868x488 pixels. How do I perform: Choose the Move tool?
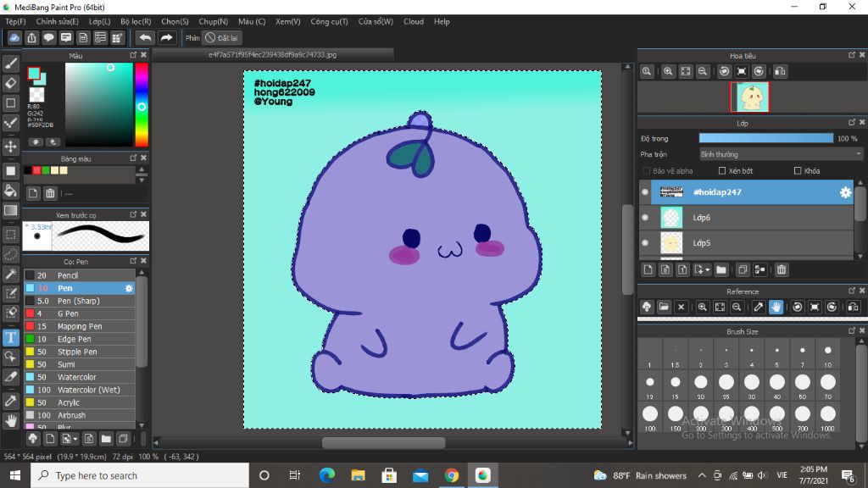click(11, 147)
